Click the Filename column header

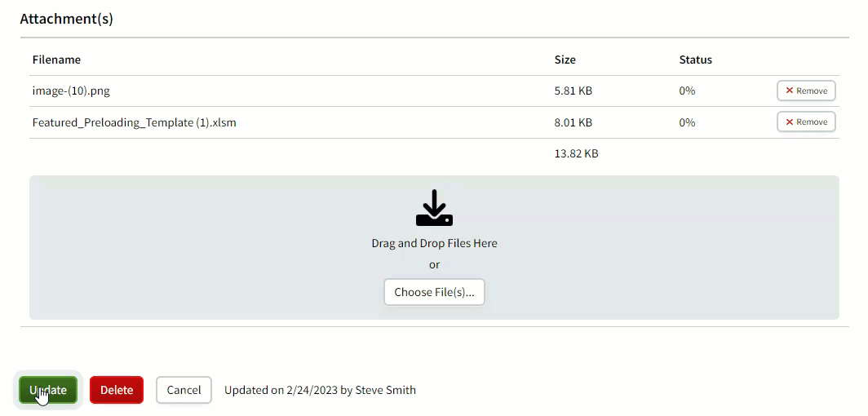tap(56, 60)
